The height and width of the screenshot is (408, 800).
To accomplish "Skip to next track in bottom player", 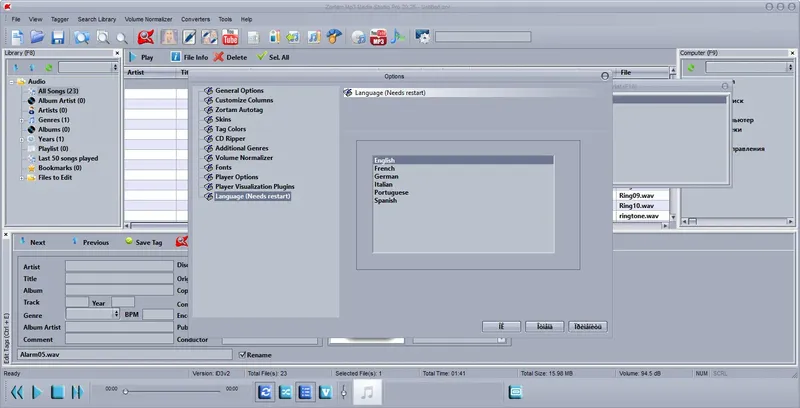I will 77,392.
